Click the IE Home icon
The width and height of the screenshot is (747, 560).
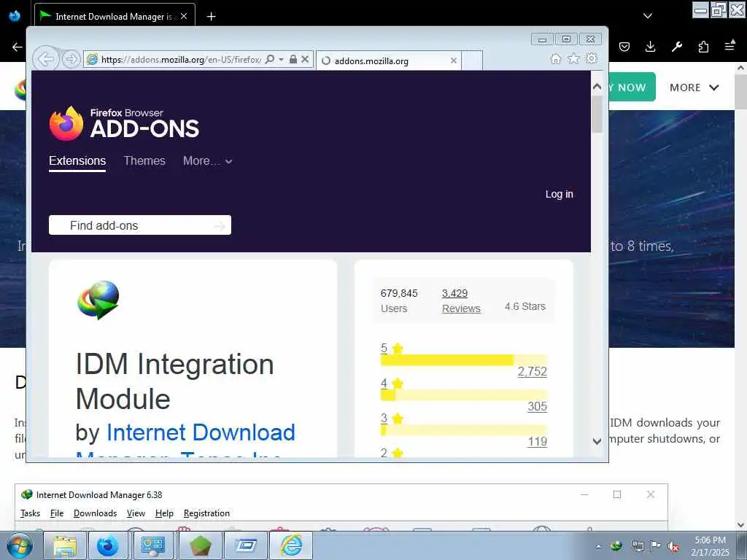pyautogui.click(x=555, y=58)
